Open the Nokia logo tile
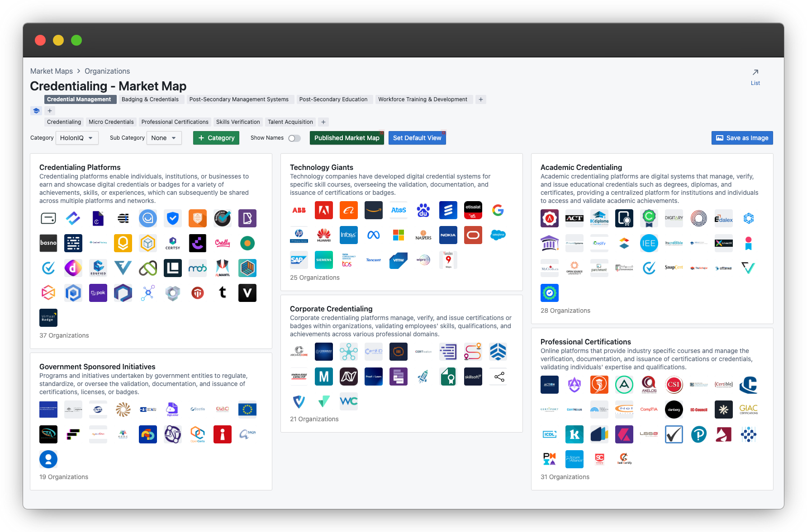Image resolution: width=807 pixels, height=532 pixels. [448, 235]
